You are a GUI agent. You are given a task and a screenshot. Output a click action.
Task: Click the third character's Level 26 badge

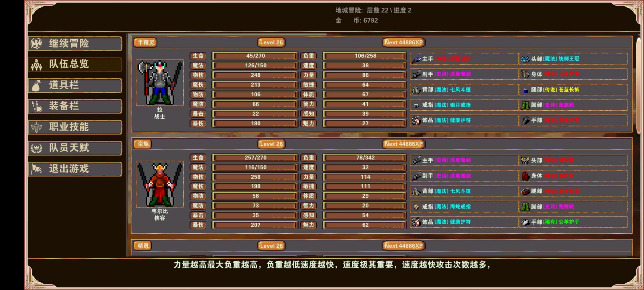click(271, 246)
